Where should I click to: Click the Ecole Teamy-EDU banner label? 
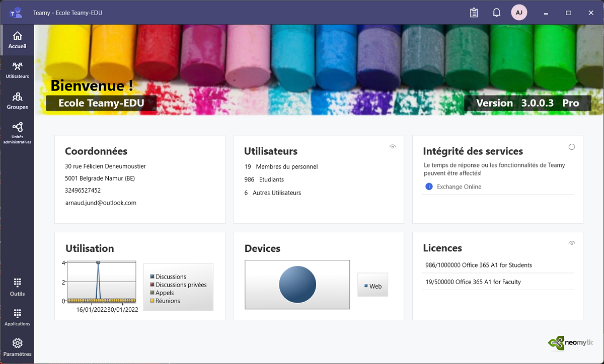pyautogui.click(x=101, y=103)
